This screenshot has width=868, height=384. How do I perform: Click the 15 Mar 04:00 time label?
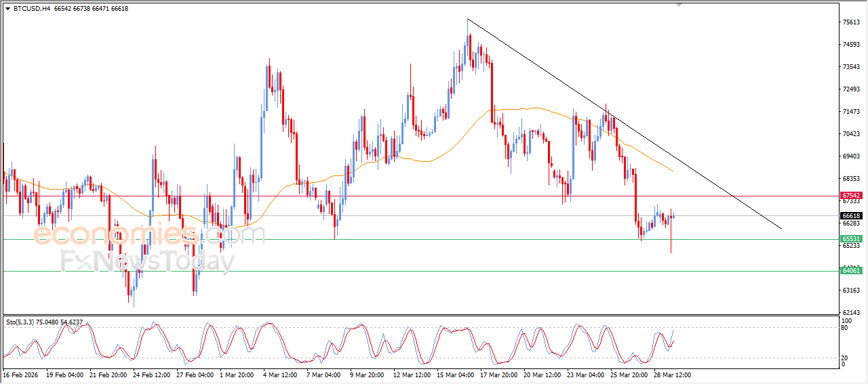click(x=455, y=375)
